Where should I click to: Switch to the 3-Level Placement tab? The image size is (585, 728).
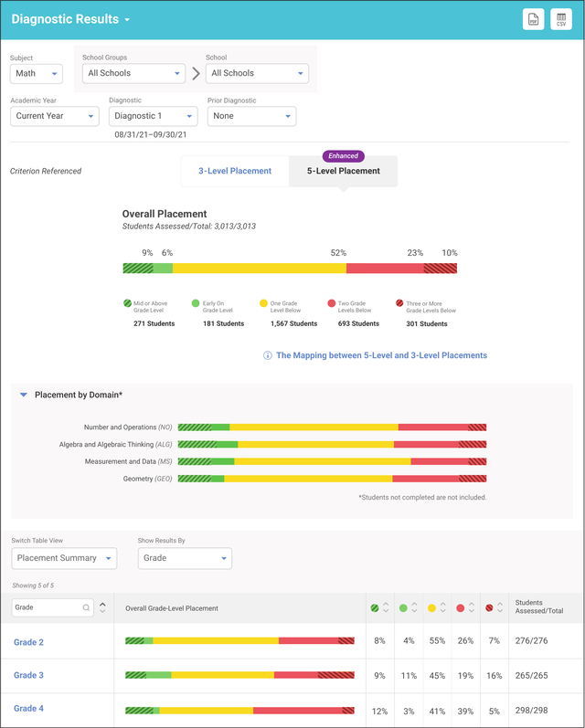point(235,171)
